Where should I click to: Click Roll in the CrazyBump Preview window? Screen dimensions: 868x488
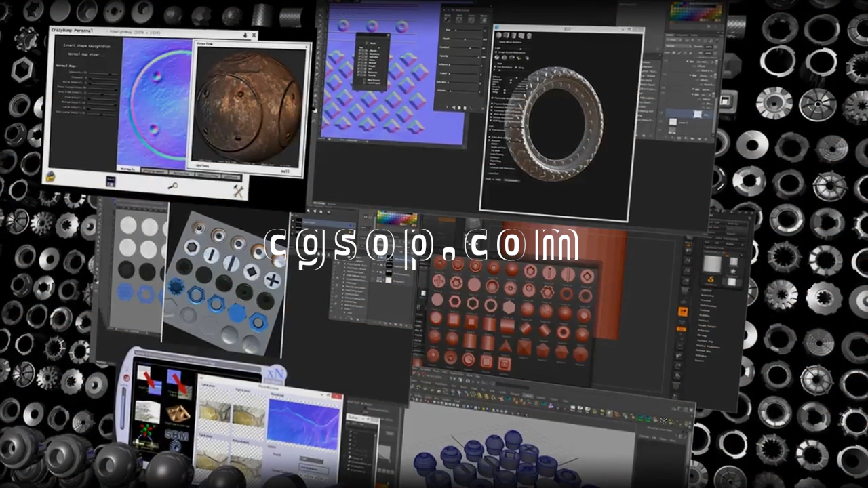pyautogui.click(x=285, y=171)
